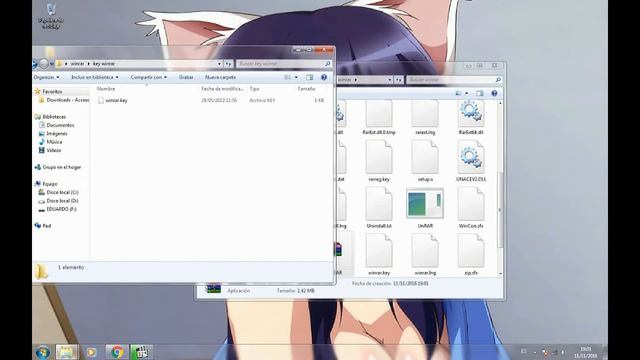
Task: Toggle preview pane in back winrar window
Action: point(480,93)
